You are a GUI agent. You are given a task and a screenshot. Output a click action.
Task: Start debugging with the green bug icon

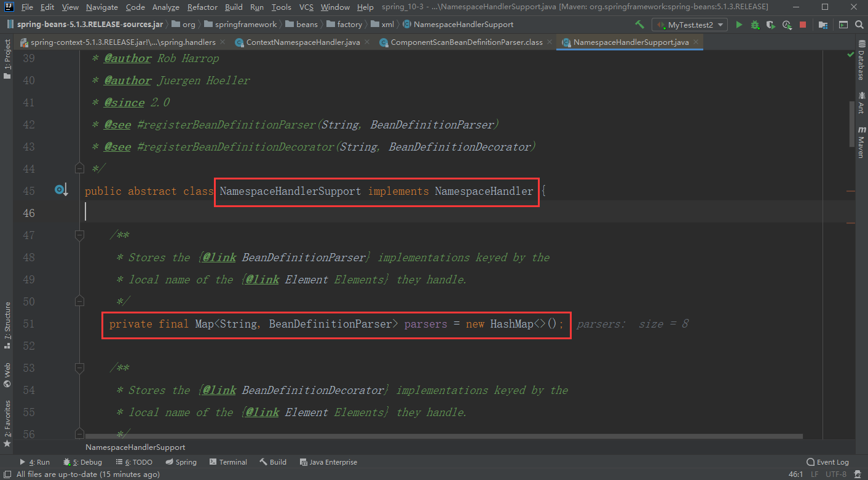(755, 25)
